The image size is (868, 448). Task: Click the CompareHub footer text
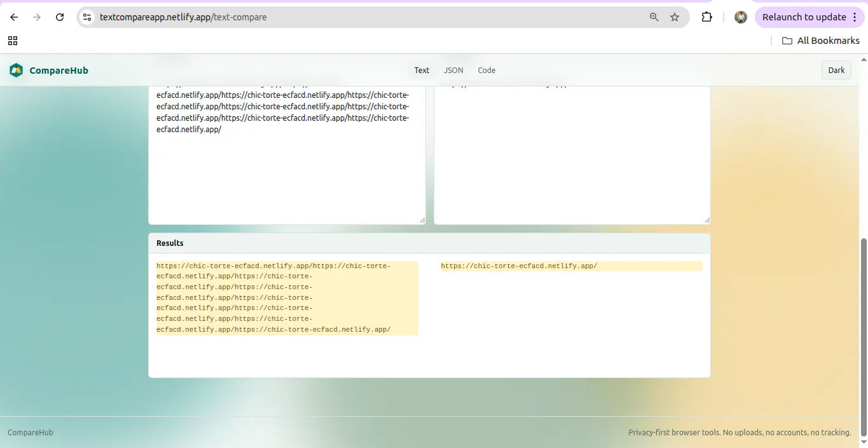pyautogui.click(x=31, y=433)
